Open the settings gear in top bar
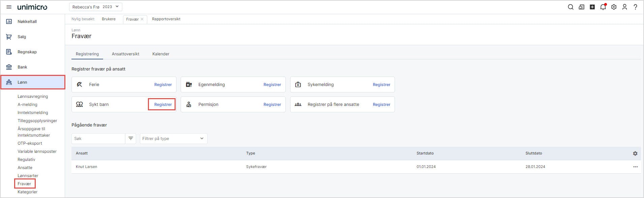Image resolution: width=644 pixels, height=198 pixels. (x=614, y=7)
